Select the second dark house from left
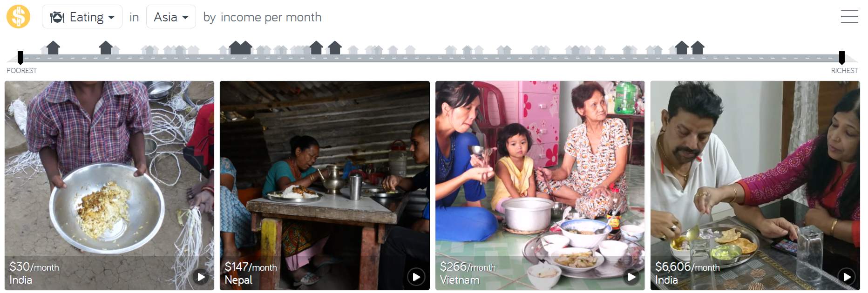The image size is (868, 293). pos(106,47)
